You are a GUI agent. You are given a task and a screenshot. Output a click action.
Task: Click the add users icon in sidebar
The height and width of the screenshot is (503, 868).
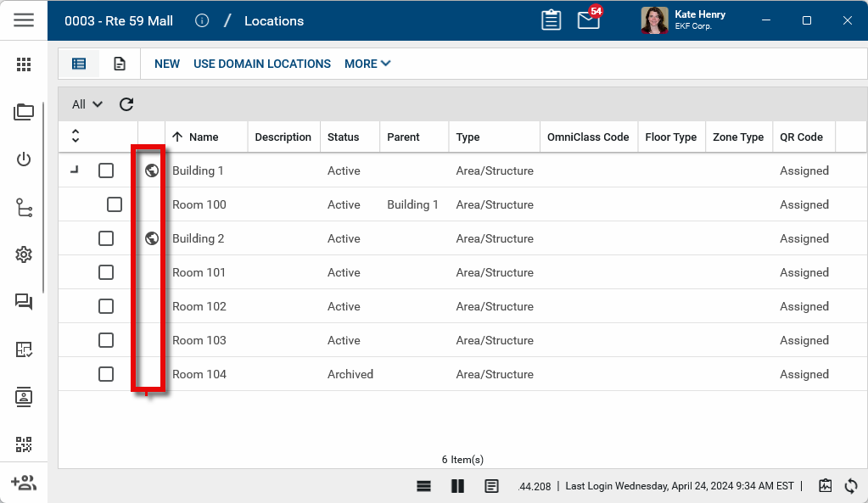(x=24, y=483)
